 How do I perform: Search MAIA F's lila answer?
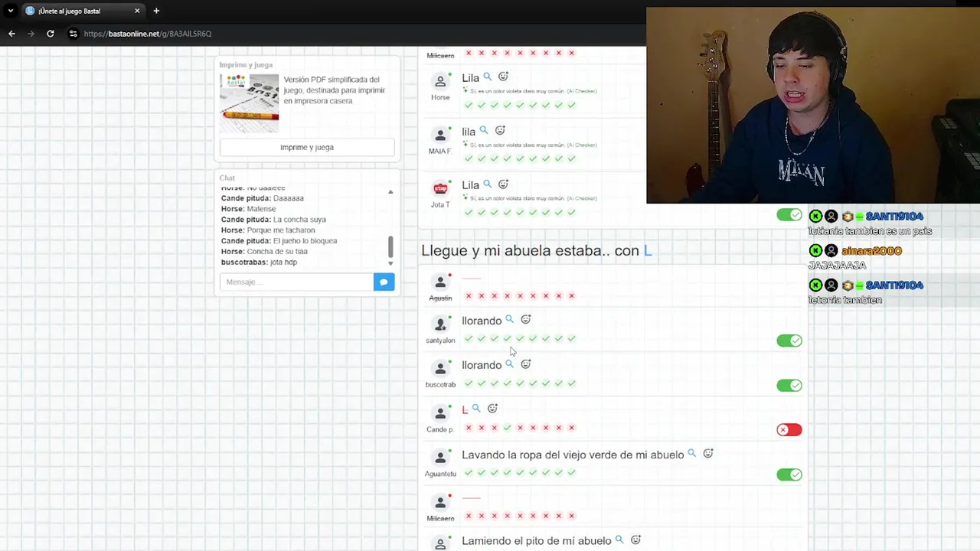pyautogui.click(x=483, y=131)
